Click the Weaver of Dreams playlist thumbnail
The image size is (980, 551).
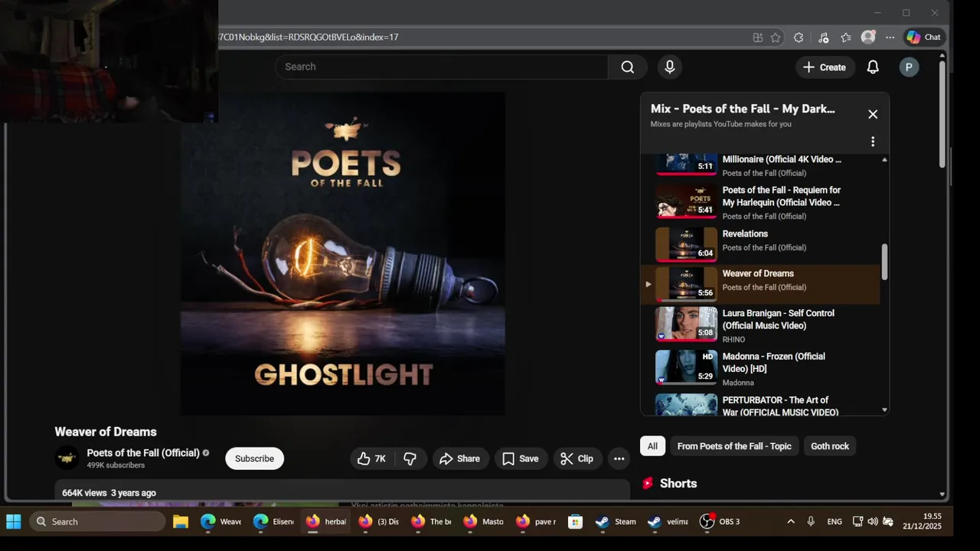(x=686, y=284)
